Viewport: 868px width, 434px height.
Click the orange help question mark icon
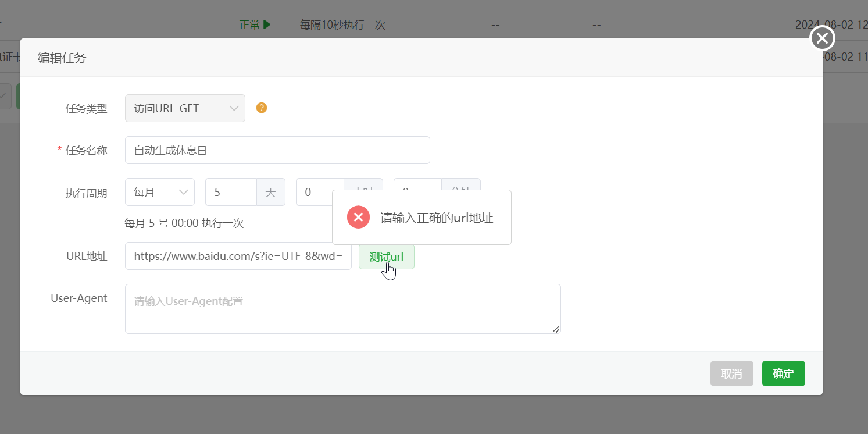click(262, 108)
